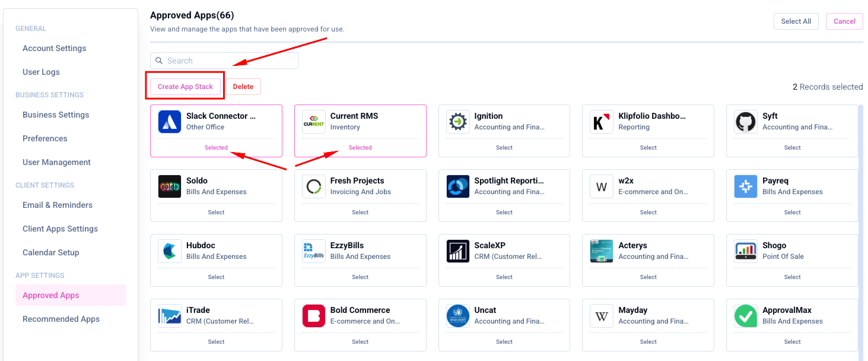Open Recommended Apps page

61,319
